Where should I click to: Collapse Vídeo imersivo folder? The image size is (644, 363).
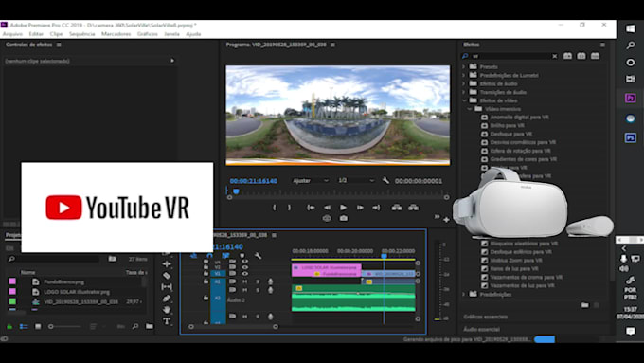(470, 109)
